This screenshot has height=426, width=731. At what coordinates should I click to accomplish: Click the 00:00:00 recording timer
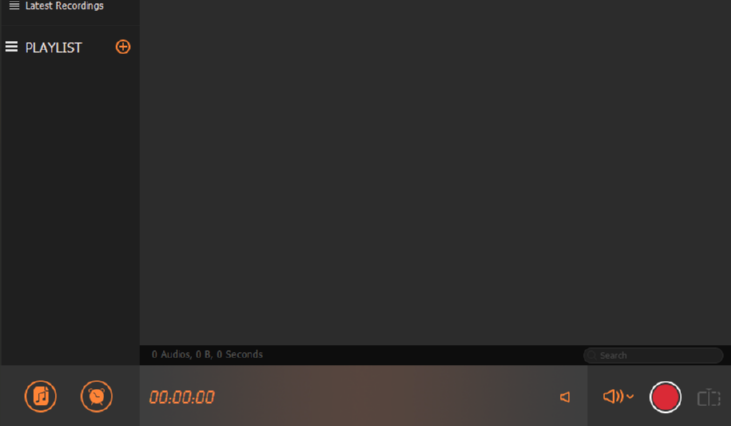(x=182, y=398)
